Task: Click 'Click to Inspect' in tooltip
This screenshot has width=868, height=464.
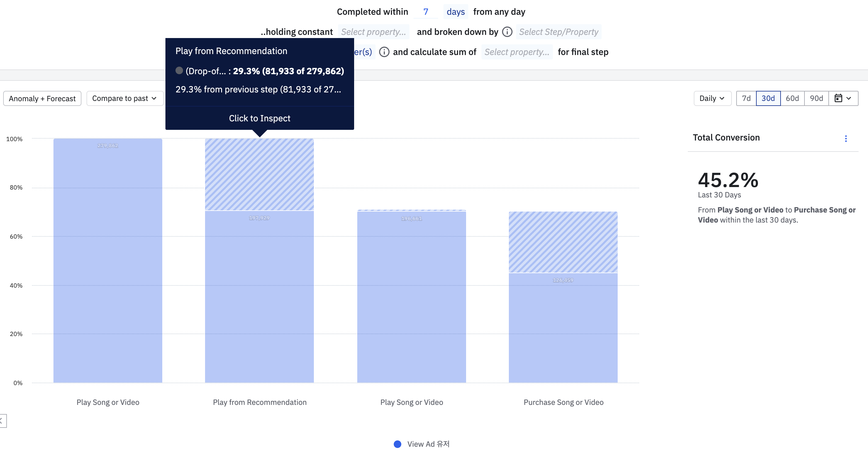Action: point(259,118)
